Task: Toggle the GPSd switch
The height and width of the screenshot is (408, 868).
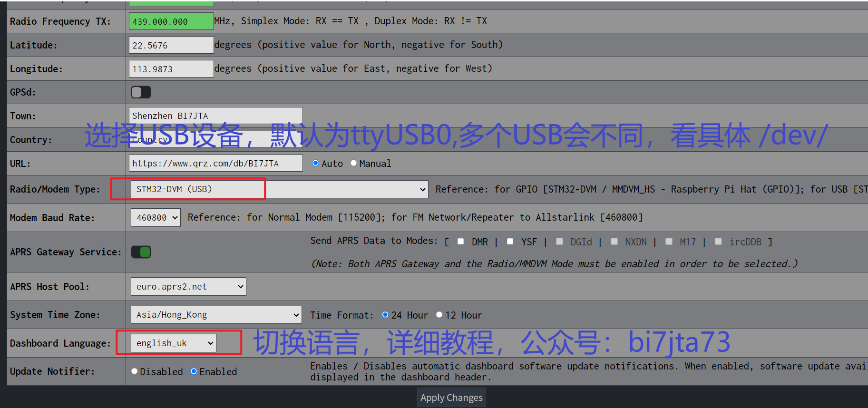Action: point(141,92)
